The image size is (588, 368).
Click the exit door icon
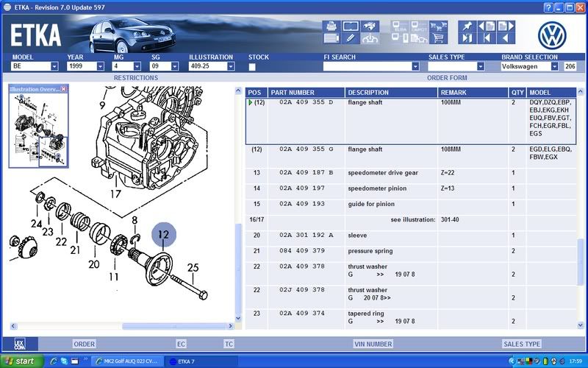[x=467, y=38]
